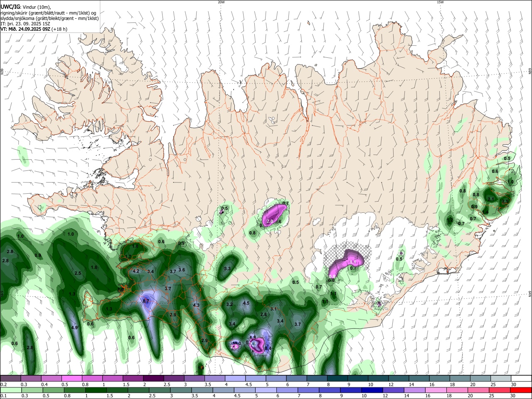The height and width of the screenshot is (399, 532).
Task: Click the white swatch ending the upper legend row
Action: (521, 379)
